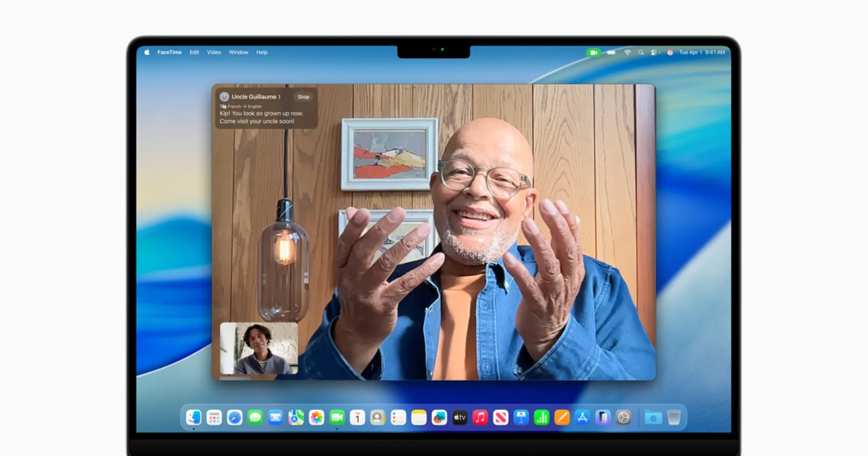This screenshot has height=456, width=868.
Task: Click the Help menu link
Action: (261, 53)
